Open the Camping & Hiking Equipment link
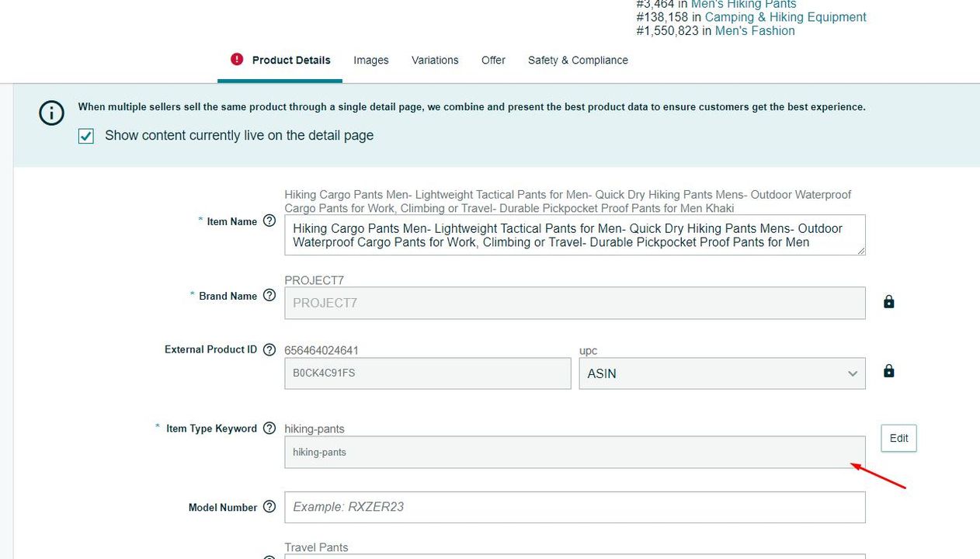The image size is (980, 559). coord(785,17)
